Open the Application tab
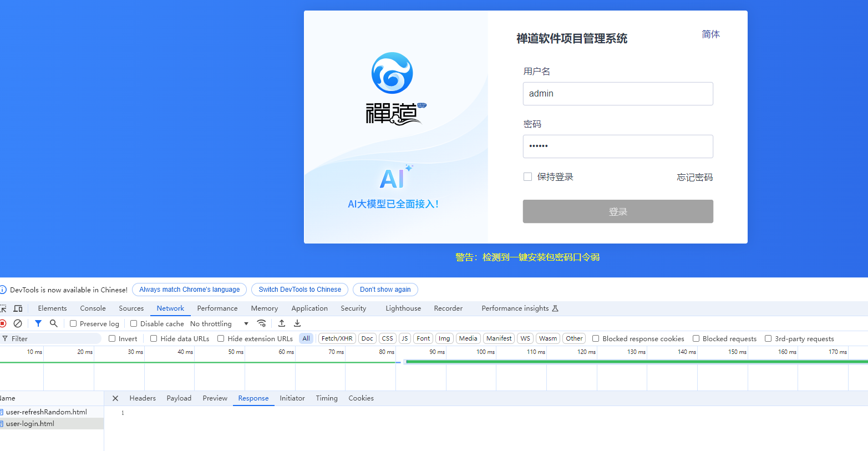The height and width of the screenshot is (451, 868). point(309,308)
